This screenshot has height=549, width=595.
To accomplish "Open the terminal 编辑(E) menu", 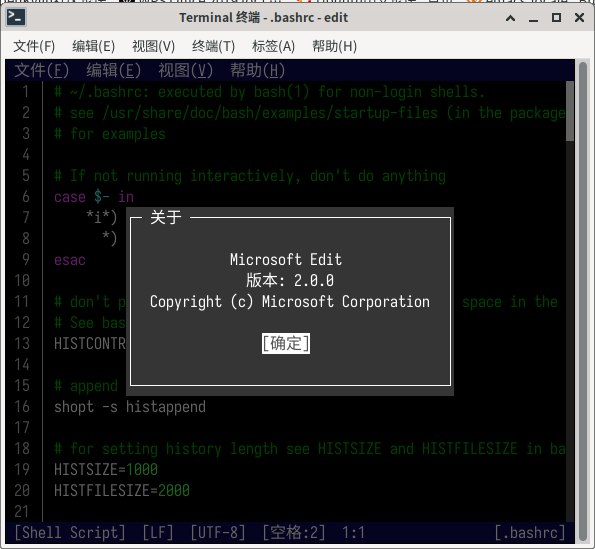I will click(94, 46).
